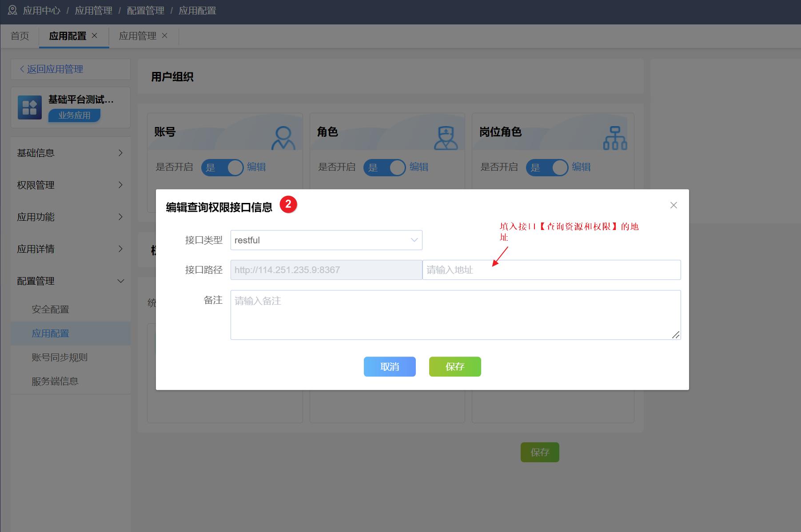Close the 应用管理 tab with its X icon
Viewport: 801px width, 532px height.
(x=164, y=36)
